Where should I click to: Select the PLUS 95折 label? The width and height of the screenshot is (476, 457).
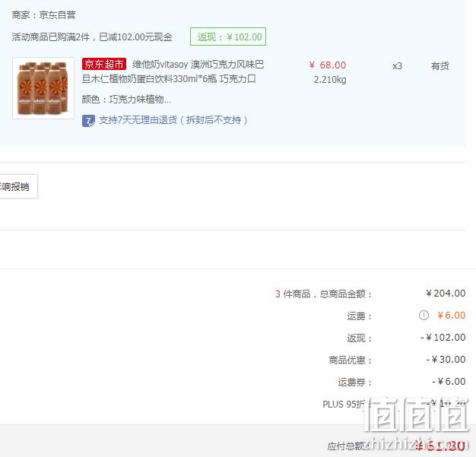(347, 405)
